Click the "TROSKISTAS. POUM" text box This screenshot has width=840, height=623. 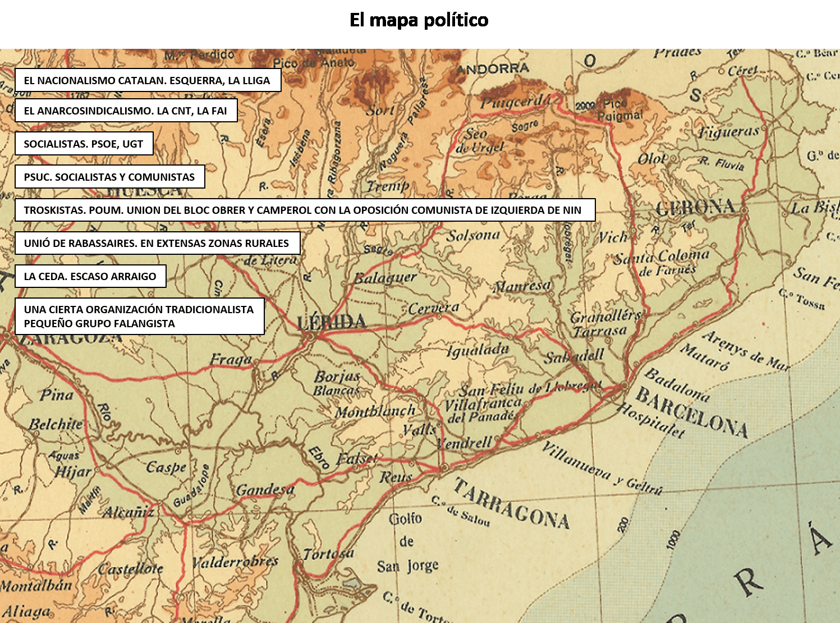point(305,210)
